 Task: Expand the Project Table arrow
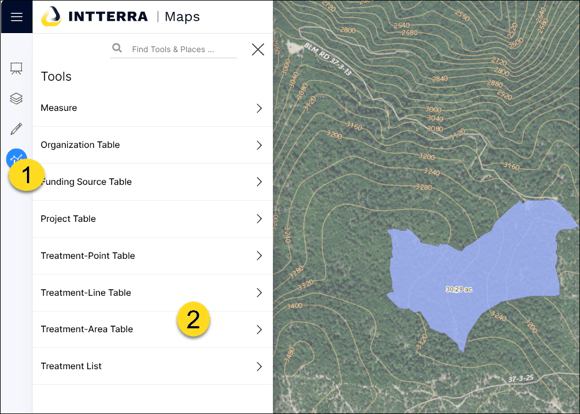259,219
